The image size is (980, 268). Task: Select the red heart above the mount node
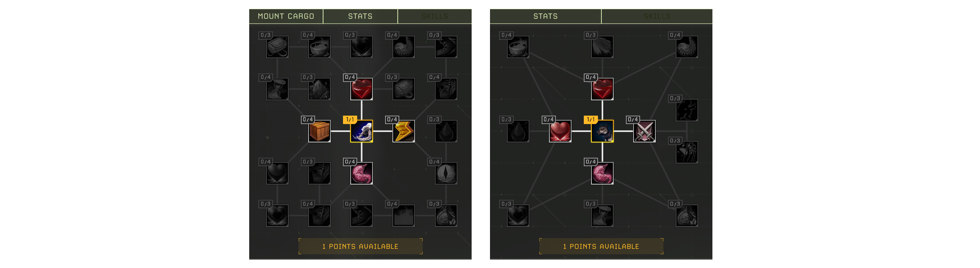coord(361,89)
